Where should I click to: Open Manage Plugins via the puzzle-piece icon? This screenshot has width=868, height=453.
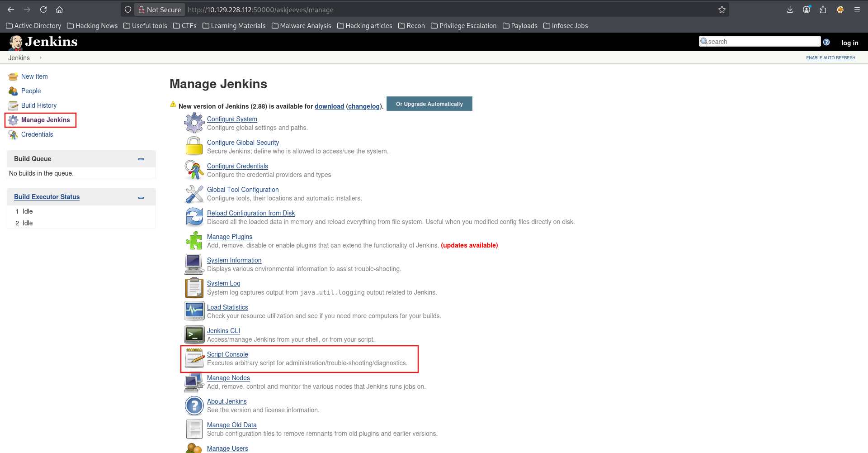(x=194, y=240)
